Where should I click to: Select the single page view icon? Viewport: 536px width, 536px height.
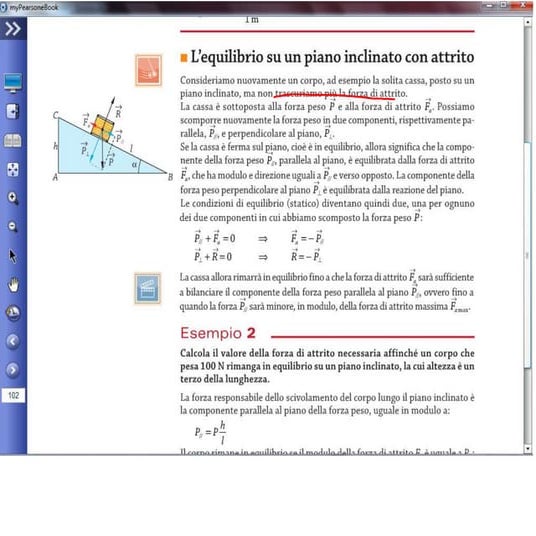[x=13, y=111]
